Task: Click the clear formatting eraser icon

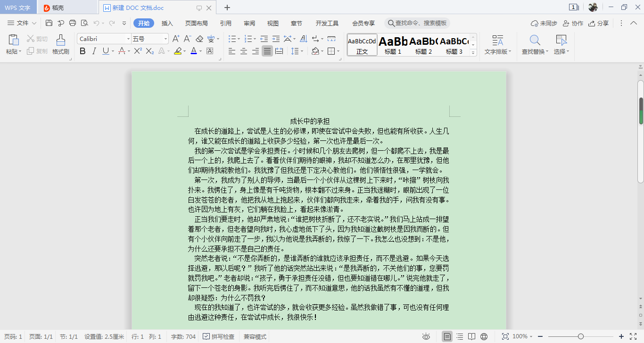Action: pyautogui.click(x=199, y=39)
